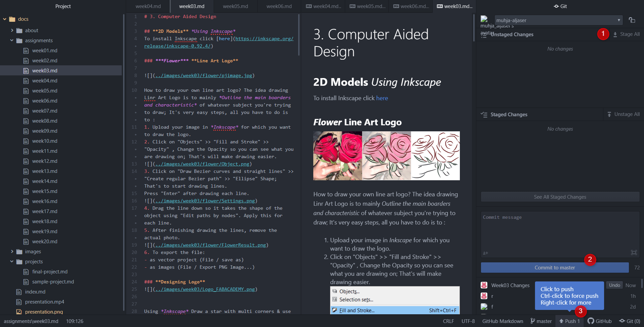Open presentation.mp4 in the project tree
Screen dimensions: 644x327
tap(45, 302)
